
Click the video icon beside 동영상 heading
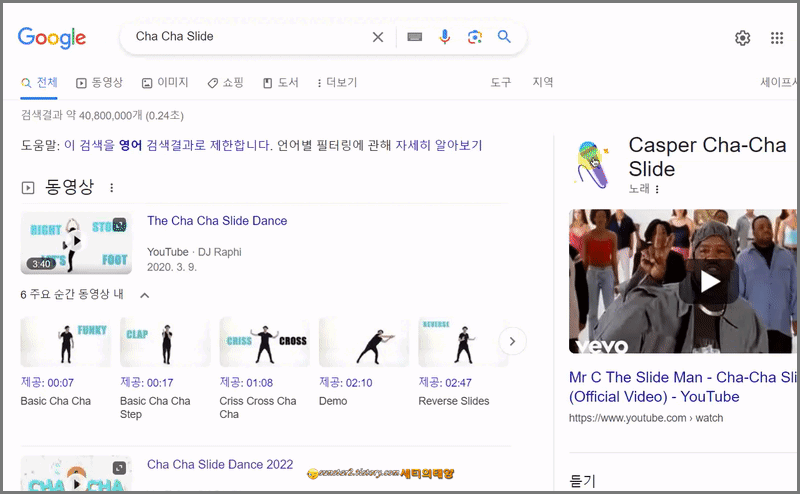click(x=28, y=188)
